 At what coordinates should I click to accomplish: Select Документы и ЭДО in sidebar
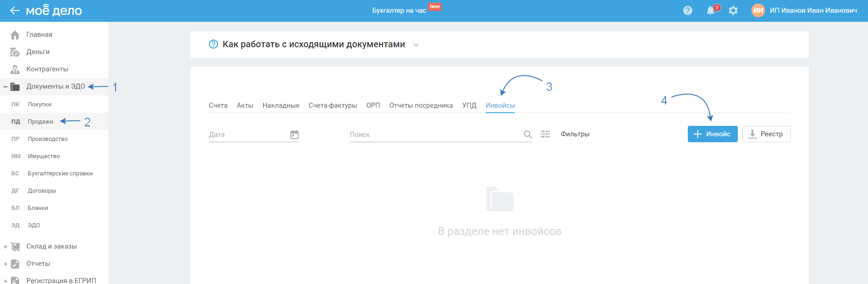(x=56, y=86)
